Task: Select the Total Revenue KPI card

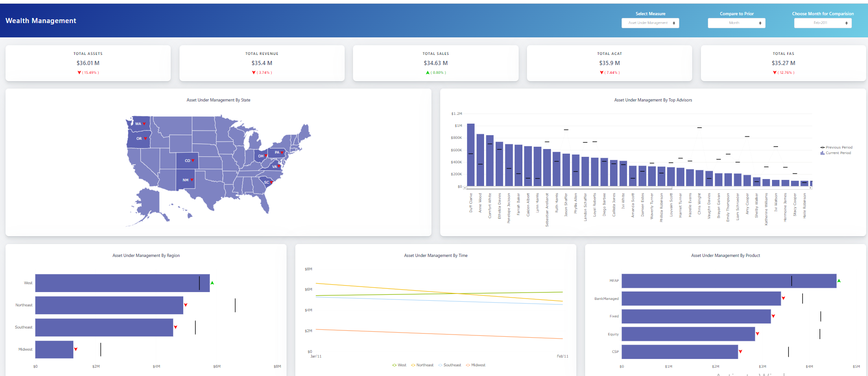Action: pyautogui.click(x=262, y=63)
